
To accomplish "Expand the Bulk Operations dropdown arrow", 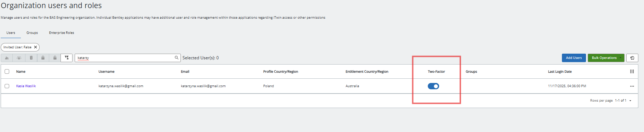I will click(x=620, y=58).
